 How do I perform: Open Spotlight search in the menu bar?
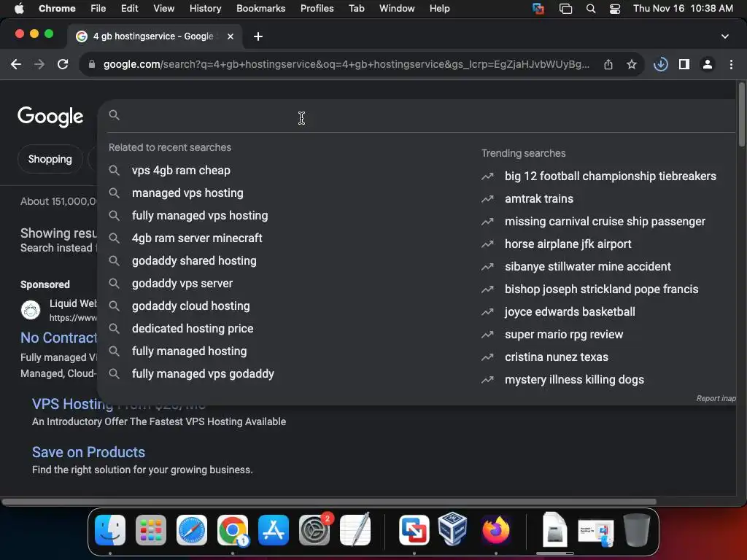click(591, 9)
